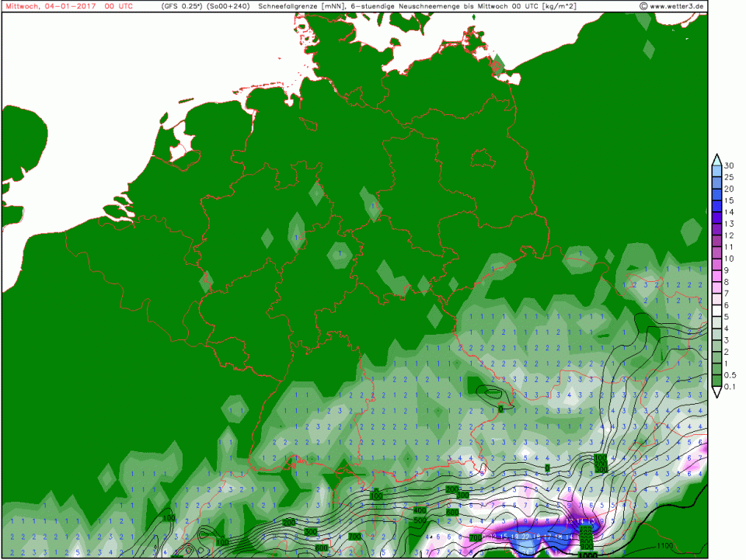Click the legend value 15 label

pos(729,200)
